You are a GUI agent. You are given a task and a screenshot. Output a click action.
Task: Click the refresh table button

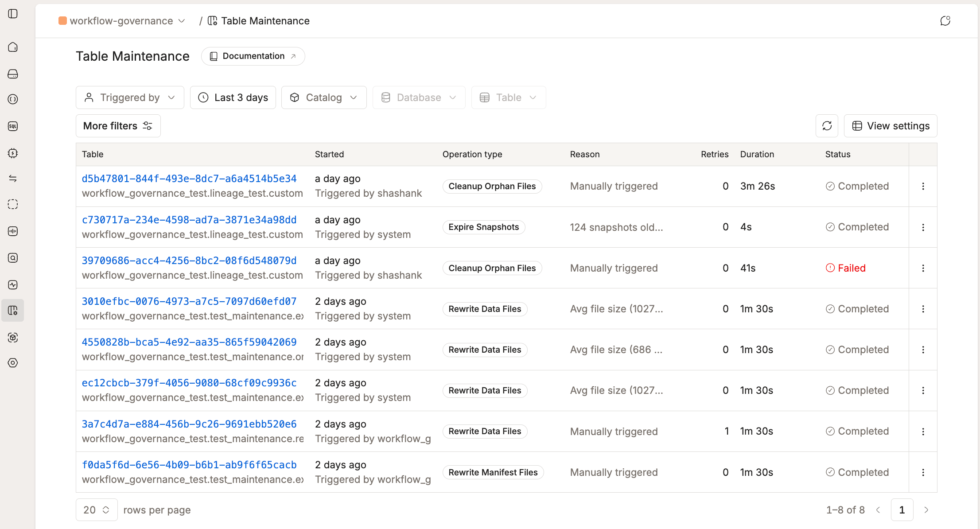(x=827, y=126)
